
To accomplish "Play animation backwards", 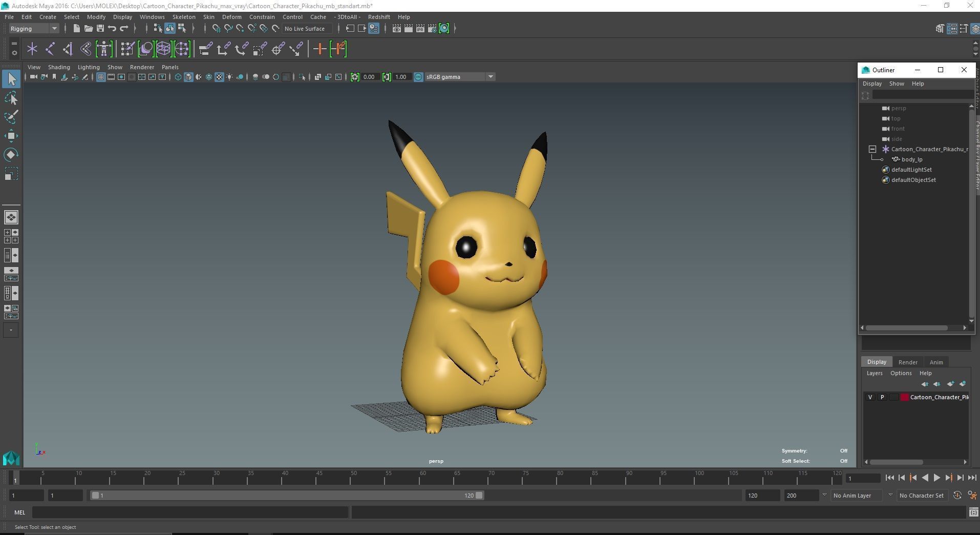I will point(925,478).
